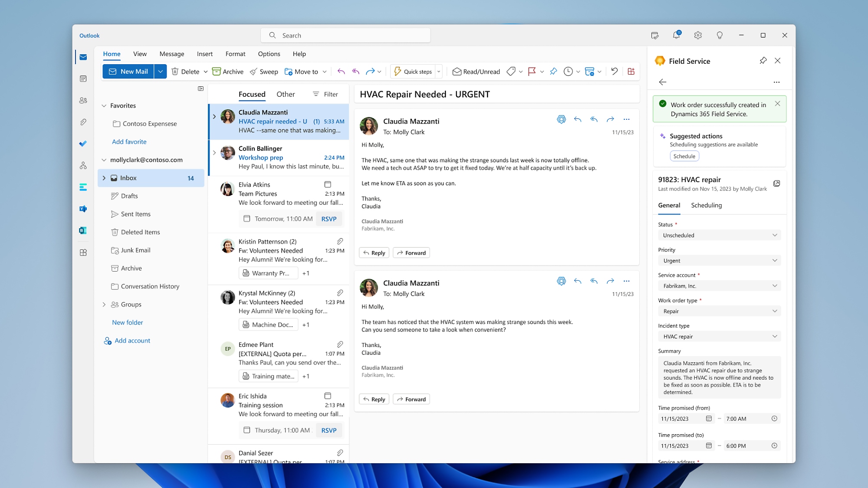
Task: Expand the Groups folder
Action: click(x=104, y=305)
